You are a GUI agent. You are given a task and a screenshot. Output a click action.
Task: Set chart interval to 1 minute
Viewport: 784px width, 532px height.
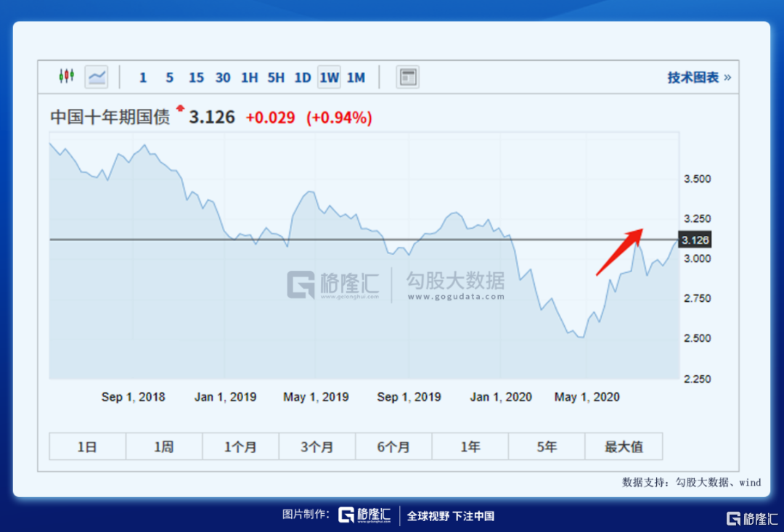point(143,78)
